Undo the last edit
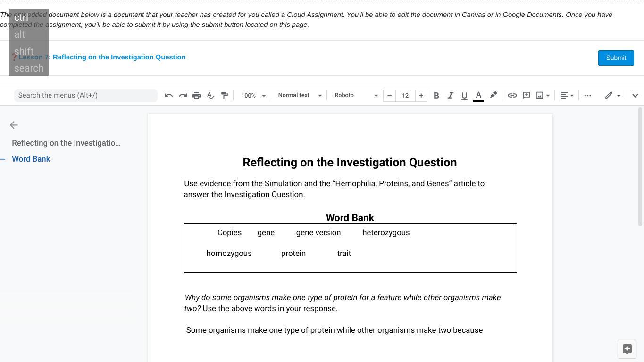 pos(169,95)
